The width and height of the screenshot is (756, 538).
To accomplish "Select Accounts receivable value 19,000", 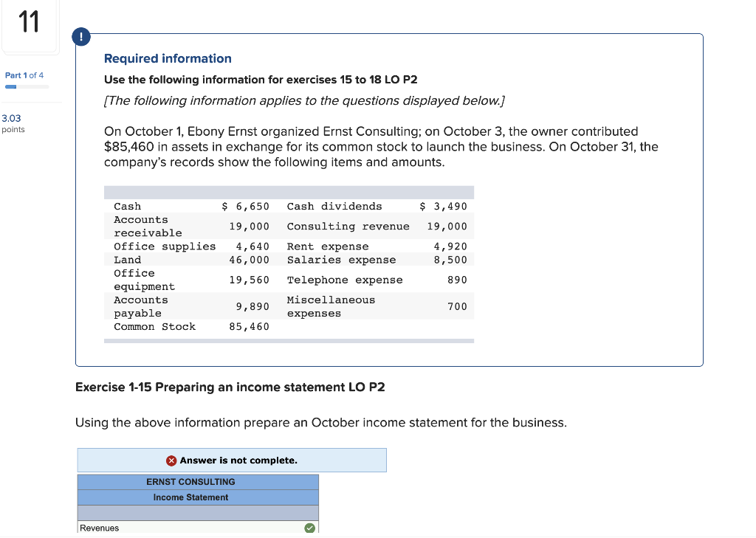I will (x=249, y=227).
